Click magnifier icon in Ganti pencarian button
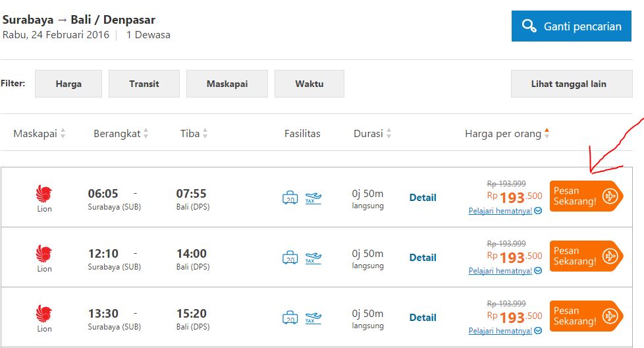 point(529,26)
